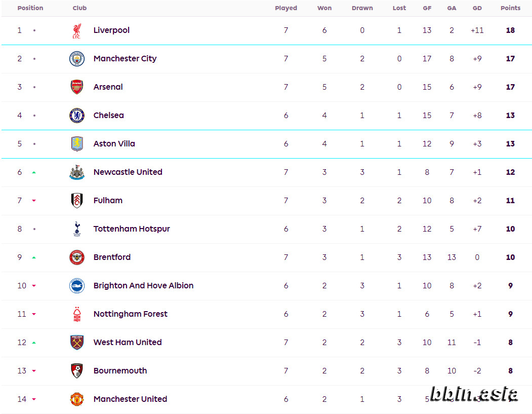Click the Manchester City badge icon

77,59
